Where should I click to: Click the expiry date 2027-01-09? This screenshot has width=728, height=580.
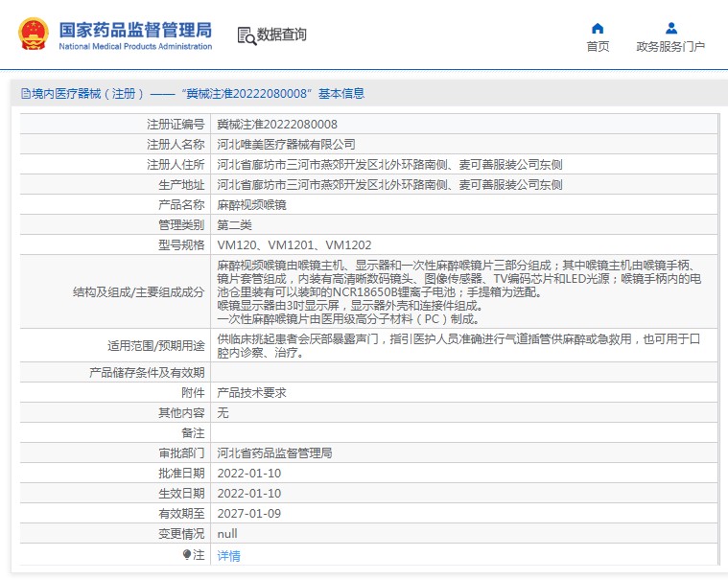click(248, 514)
